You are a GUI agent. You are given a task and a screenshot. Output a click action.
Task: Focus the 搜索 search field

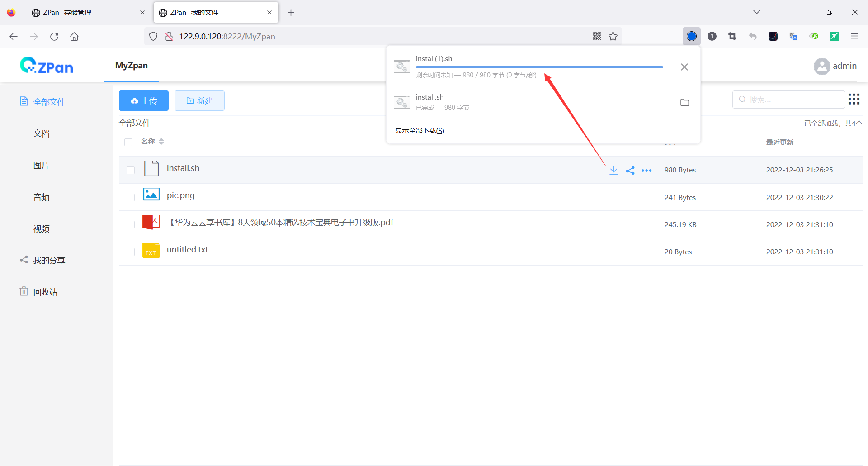click(789, 100)
